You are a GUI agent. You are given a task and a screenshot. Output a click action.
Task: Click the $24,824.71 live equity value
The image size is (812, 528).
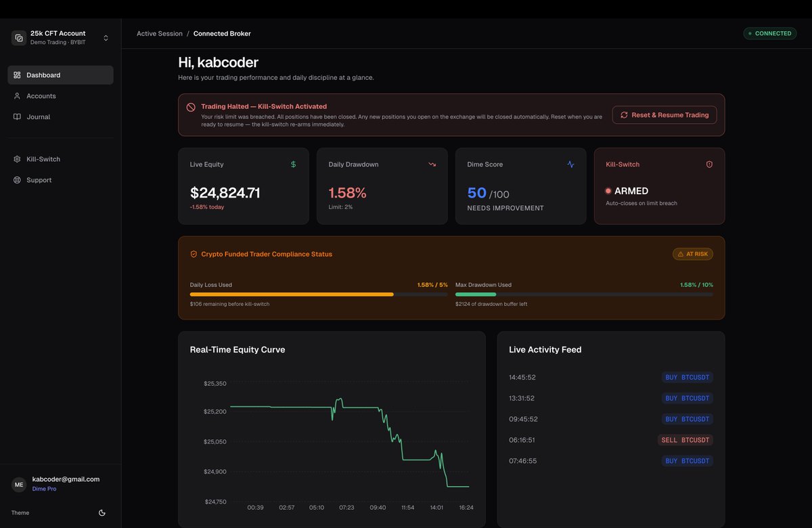point(225,193)
